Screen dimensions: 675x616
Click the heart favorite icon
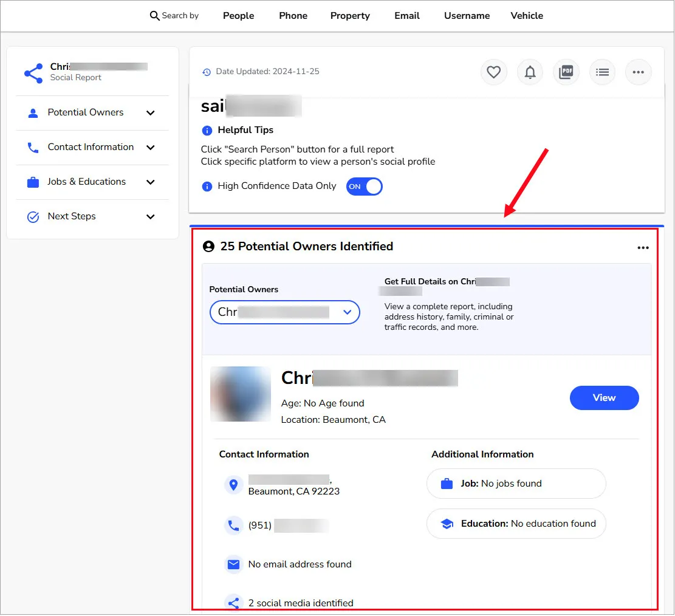click(493, 72)
